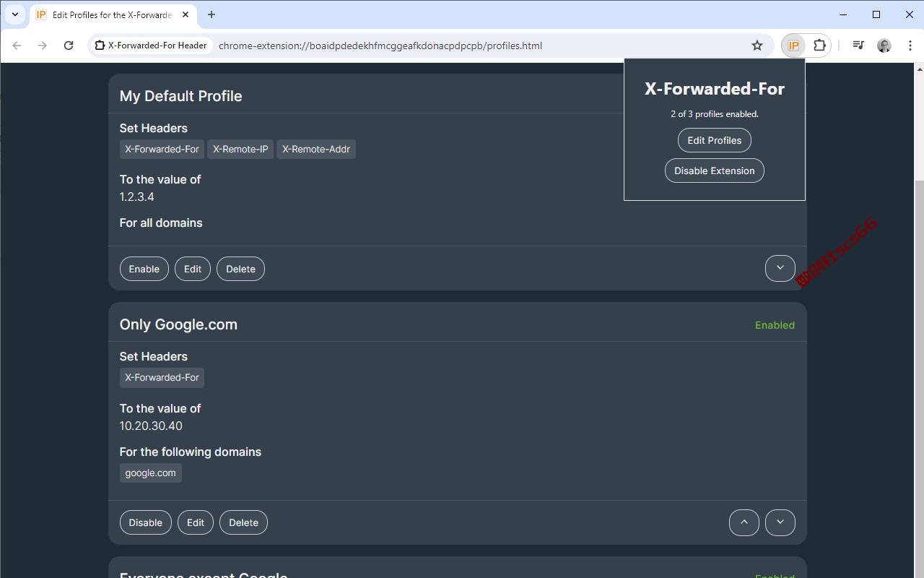Image resolution: width=924 pixels, height=578 pixels.
Task: Select the Edit Profiles browser tab
Action: [113, 14]
